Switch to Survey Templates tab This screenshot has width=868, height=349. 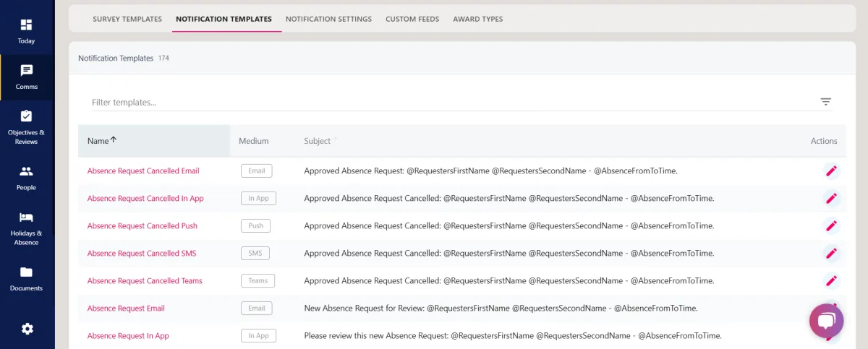click(x=127, y=19)
